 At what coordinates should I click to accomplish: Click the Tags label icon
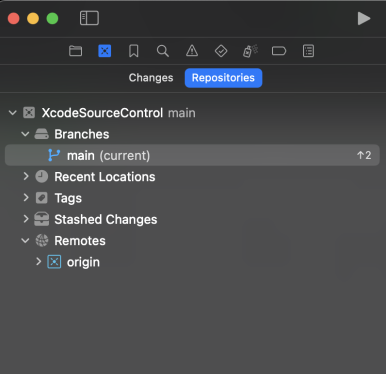[x=42, y=198]
